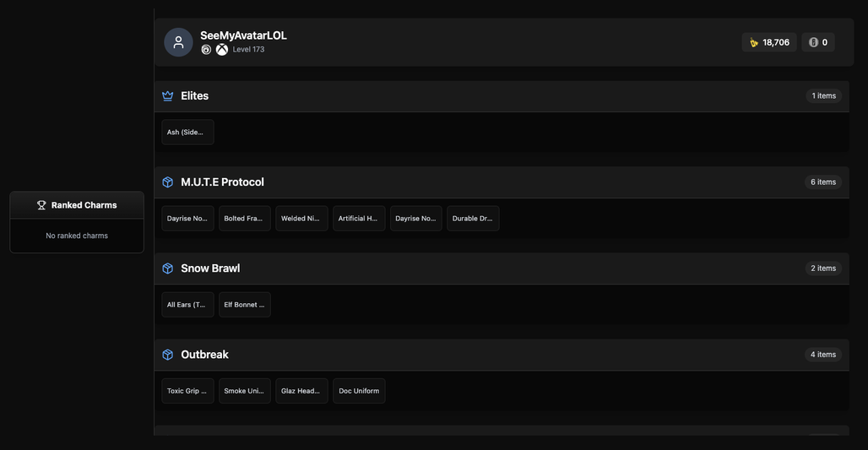Click the Snow Brawl cube icon

coord(168,268)
